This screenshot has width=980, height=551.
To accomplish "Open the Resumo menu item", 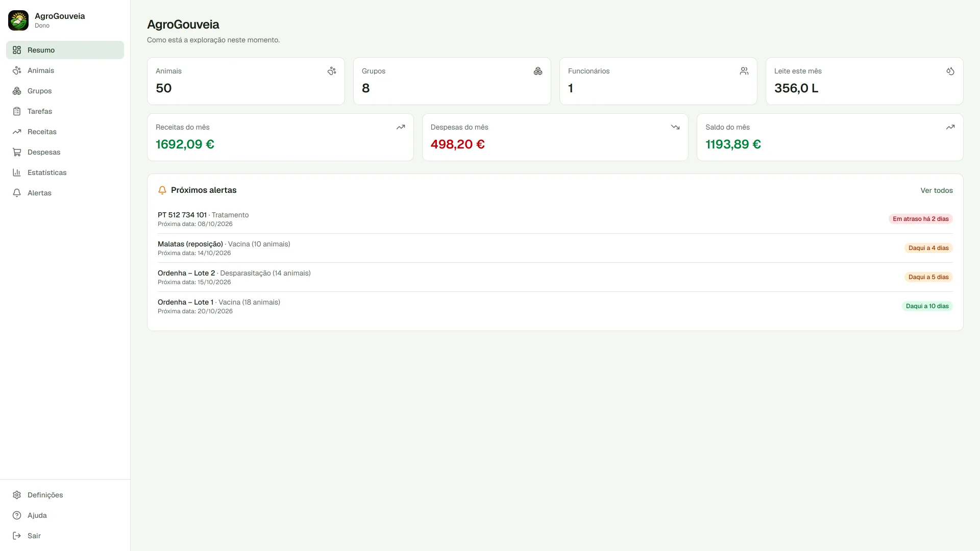I will click(65, 50).
